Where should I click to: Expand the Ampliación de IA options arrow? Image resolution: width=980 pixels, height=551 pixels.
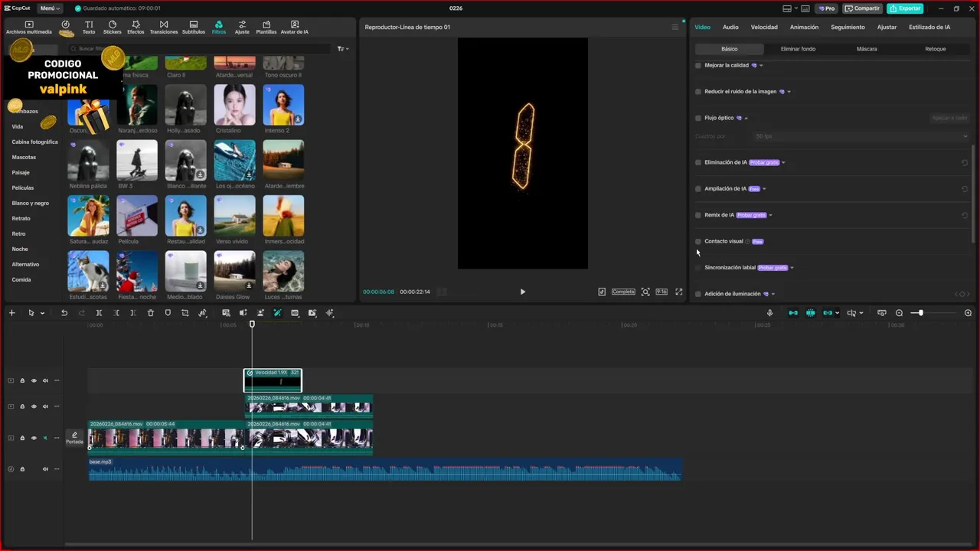coord(764,189)
